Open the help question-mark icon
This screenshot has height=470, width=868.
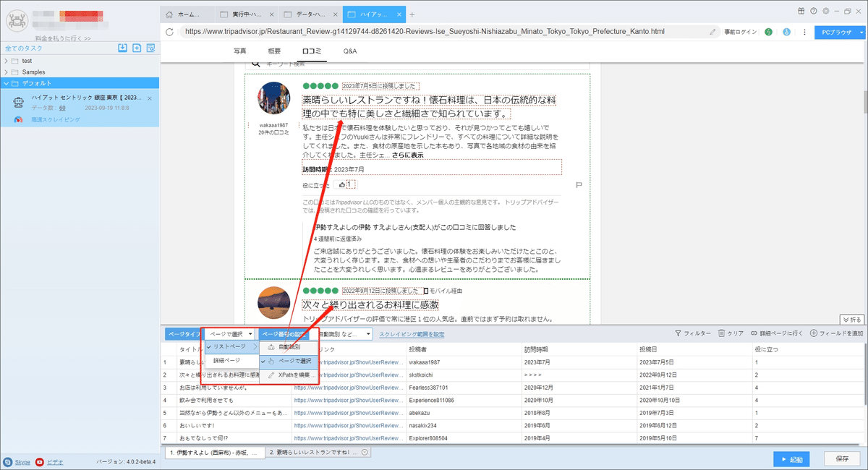coord(814,11)
